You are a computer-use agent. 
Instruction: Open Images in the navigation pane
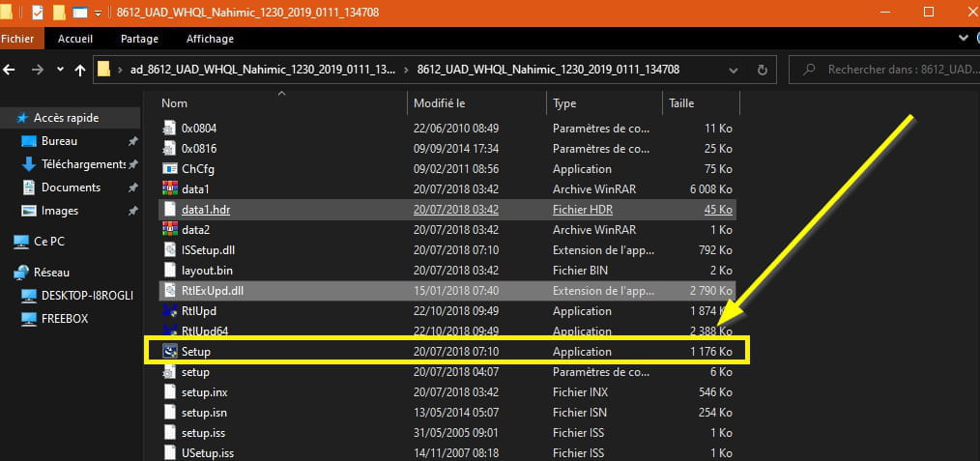point(59,211)
